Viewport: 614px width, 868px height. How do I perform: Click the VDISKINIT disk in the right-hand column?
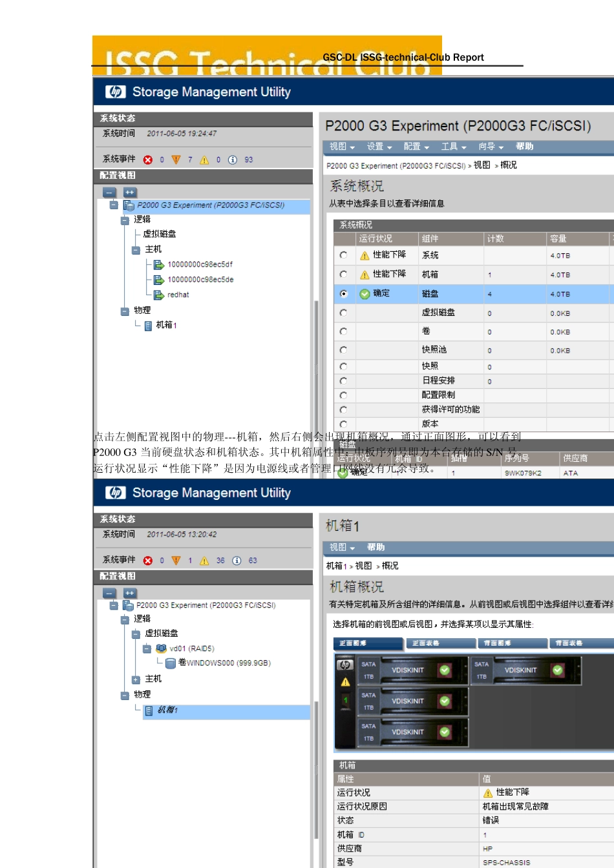click(526, 670)
